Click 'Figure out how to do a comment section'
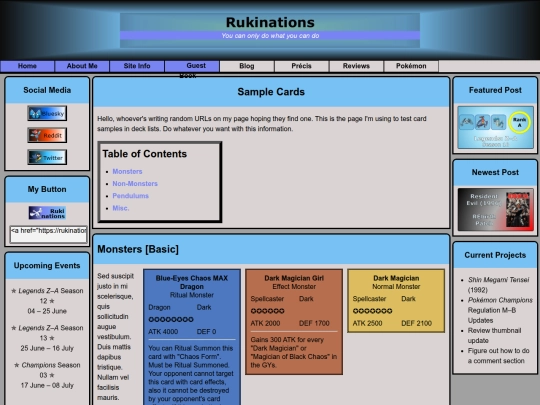 point(498,356)
